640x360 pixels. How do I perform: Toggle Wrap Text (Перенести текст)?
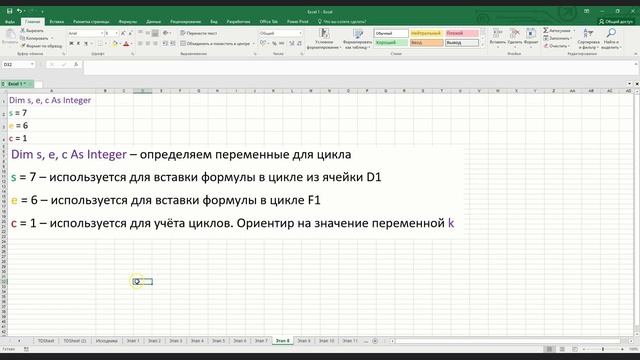point(199,33)
